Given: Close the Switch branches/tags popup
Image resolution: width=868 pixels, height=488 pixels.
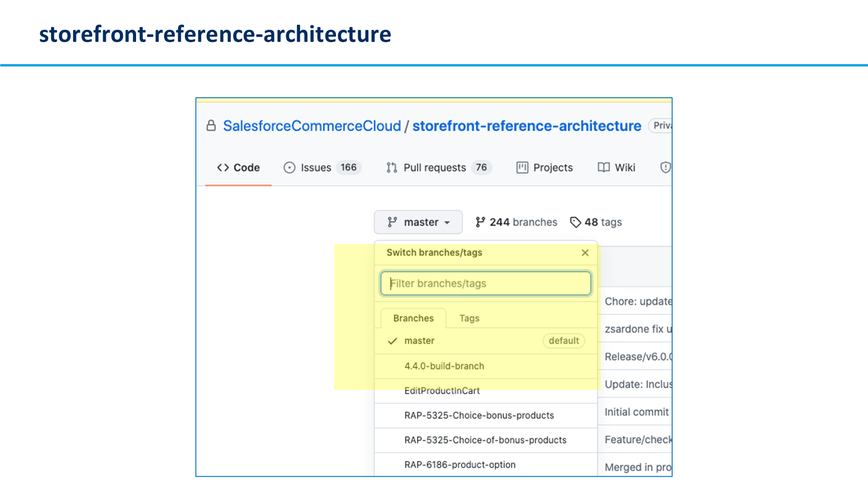Looking at the screenshot, I should [x=585, y=253].
